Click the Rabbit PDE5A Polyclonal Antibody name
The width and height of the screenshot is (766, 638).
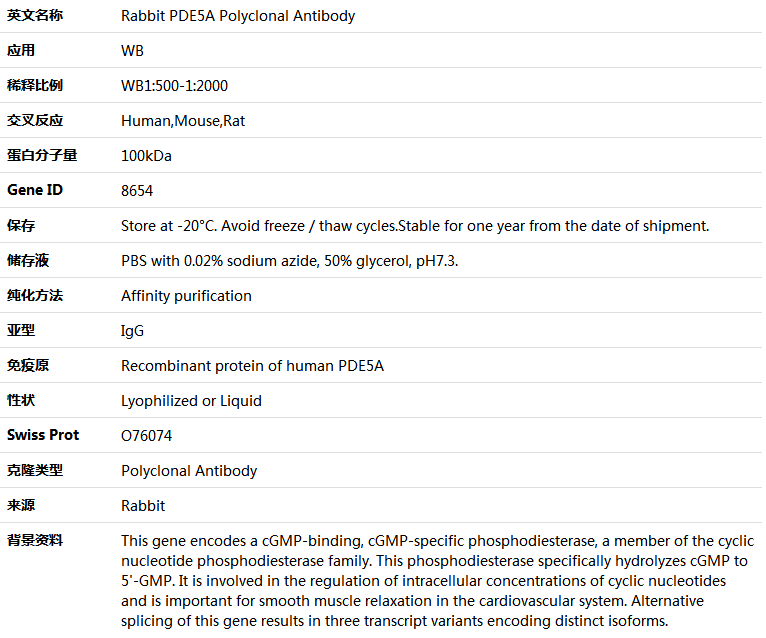pos(238,16)
